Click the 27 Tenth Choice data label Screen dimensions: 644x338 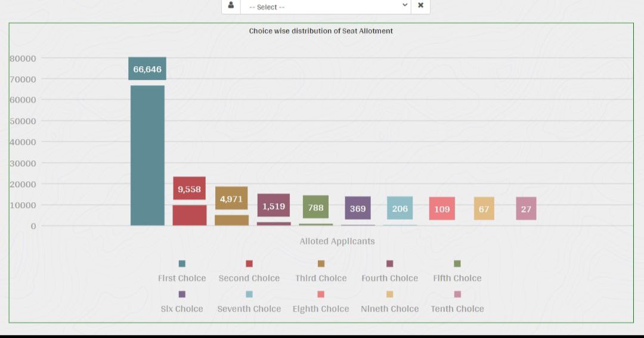(526, 209)
